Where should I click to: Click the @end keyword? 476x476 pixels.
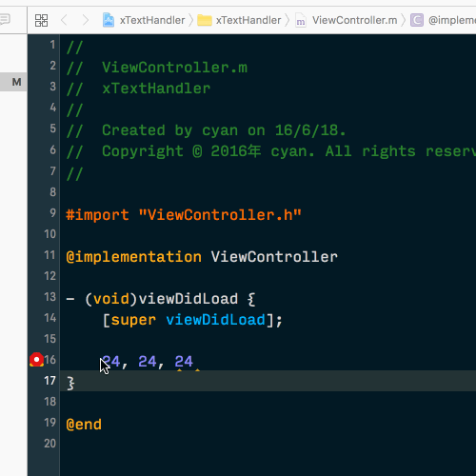(84, 425)
